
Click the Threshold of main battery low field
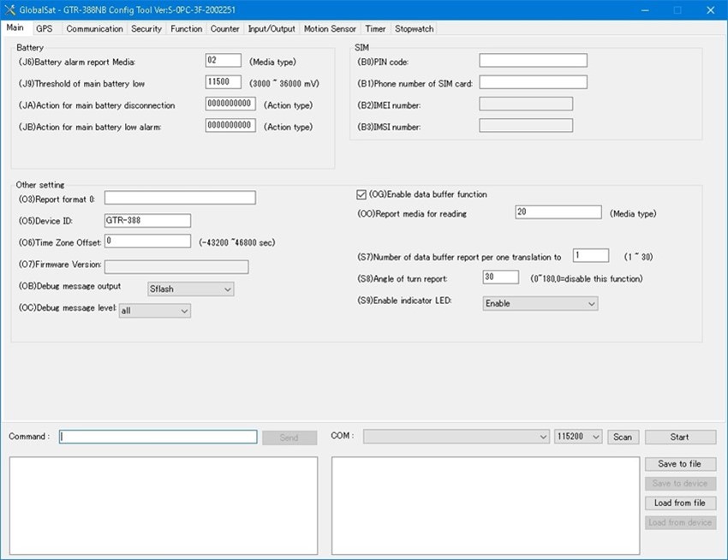click(x=224, y=82)
